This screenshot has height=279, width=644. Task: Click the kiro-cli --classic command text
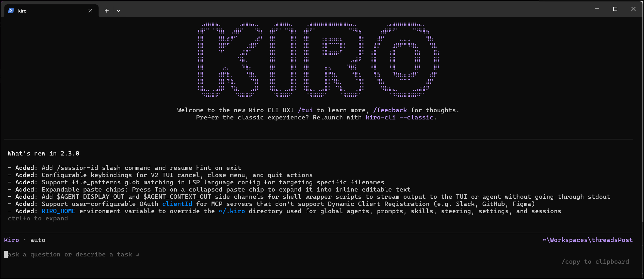pos(399,117)
